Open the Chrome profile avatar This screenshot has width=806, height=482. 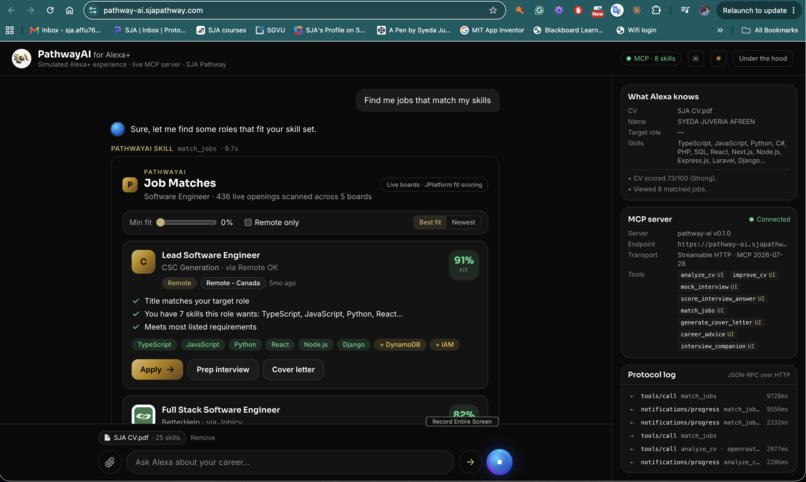(x=704, y=10)
